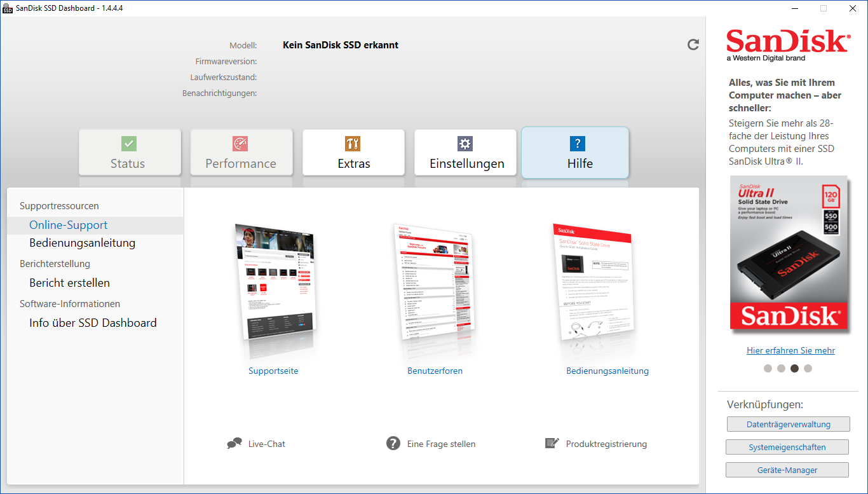Select the Hilfe tab

(575, 153)
